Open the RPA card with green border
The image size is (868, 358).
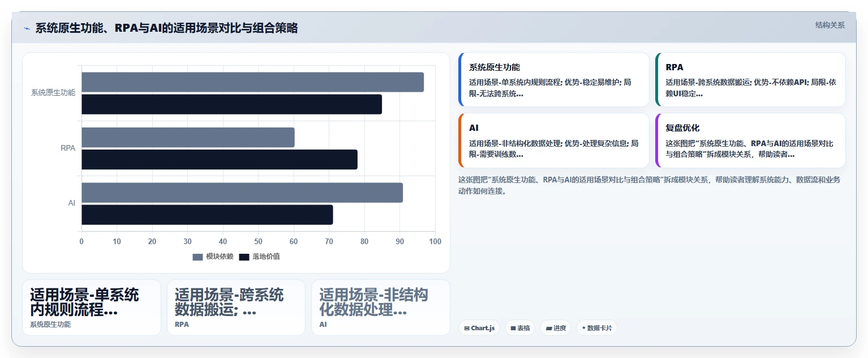[750, 80]
